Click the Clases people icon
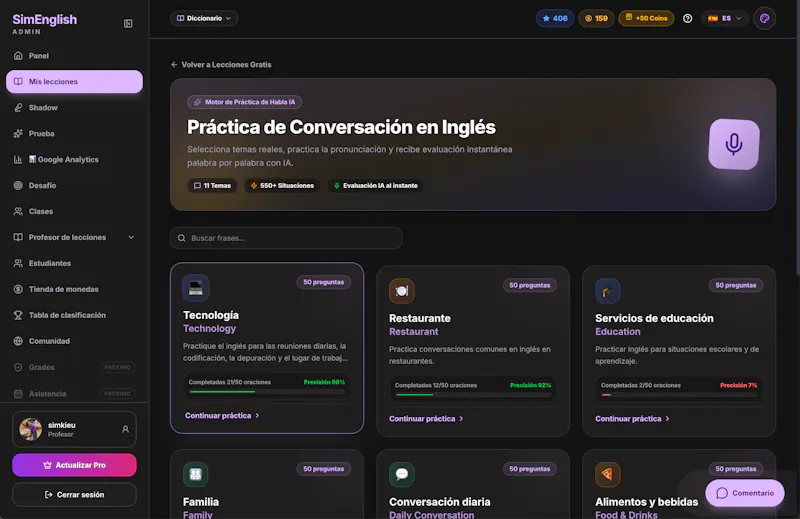 click(x=18, y=211)
